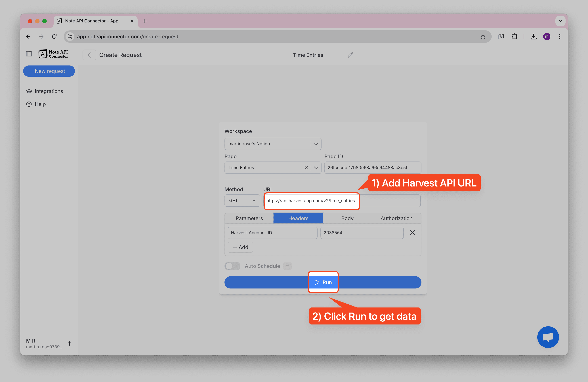Image resolution: width=588 pixels, height=382 pixels.
Task: Add another header with + Add
Action: [x=240, y=247]
